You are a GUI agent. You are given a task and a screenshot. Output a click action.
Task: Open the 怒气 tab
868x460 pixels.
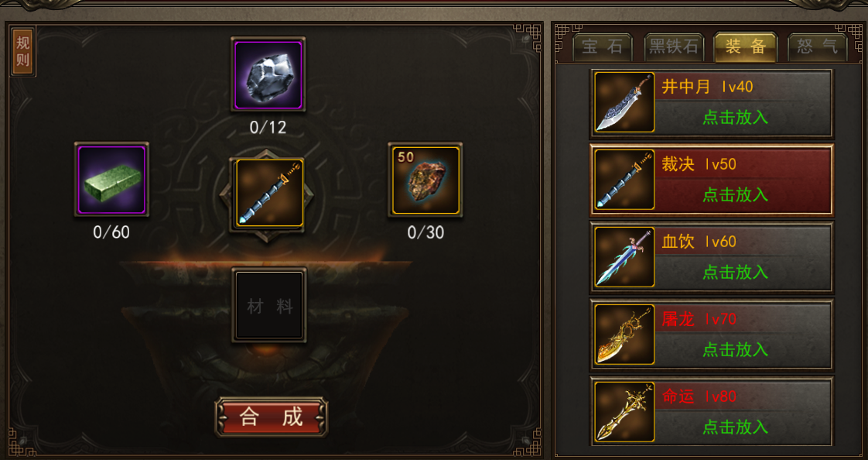[817, 46]
